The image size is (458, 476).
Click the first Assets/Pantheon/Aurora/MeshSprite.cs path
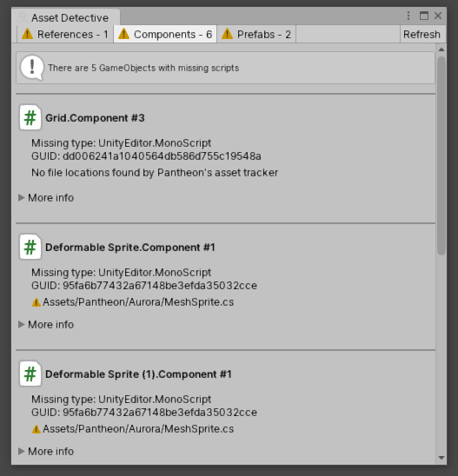pos(138,302)
